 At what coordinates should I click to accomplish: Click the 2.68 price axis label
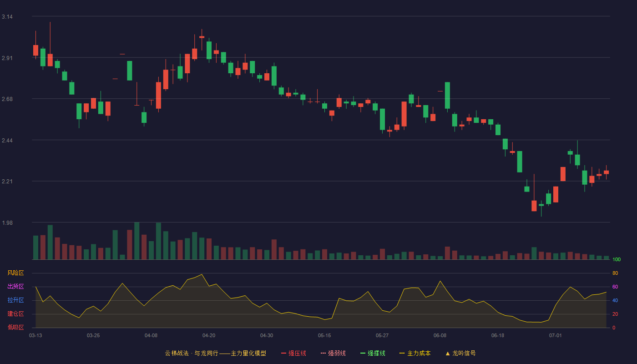(x=7, y=99)
